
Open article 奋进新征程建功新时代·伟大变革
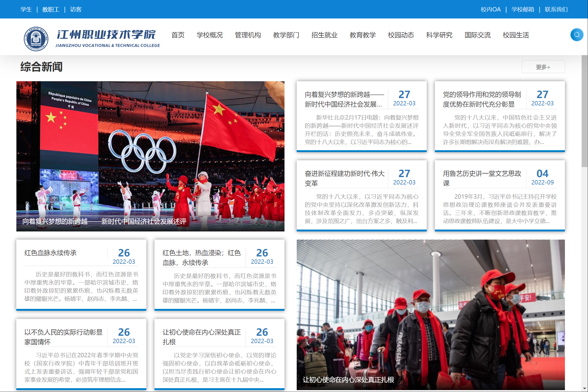click(x=344, y=178)
